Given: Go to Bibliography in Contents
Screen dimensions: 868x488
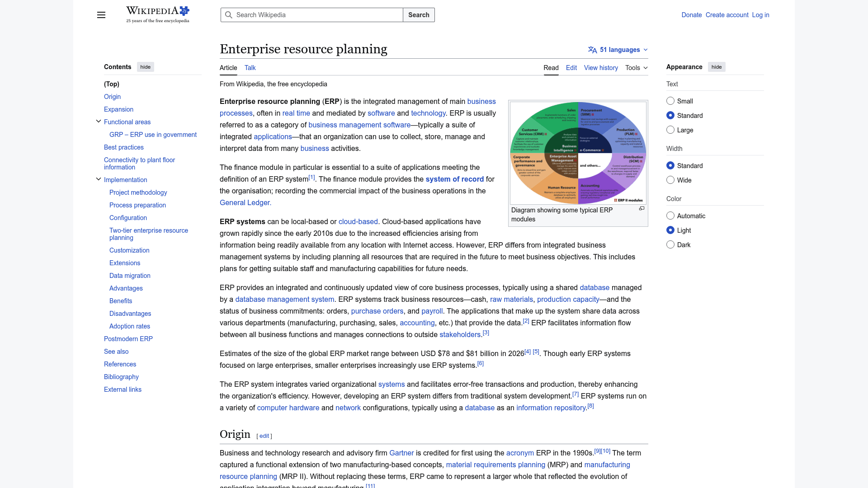Looking at the screenshot, I should pyautogui.click(x=121, y=377).
